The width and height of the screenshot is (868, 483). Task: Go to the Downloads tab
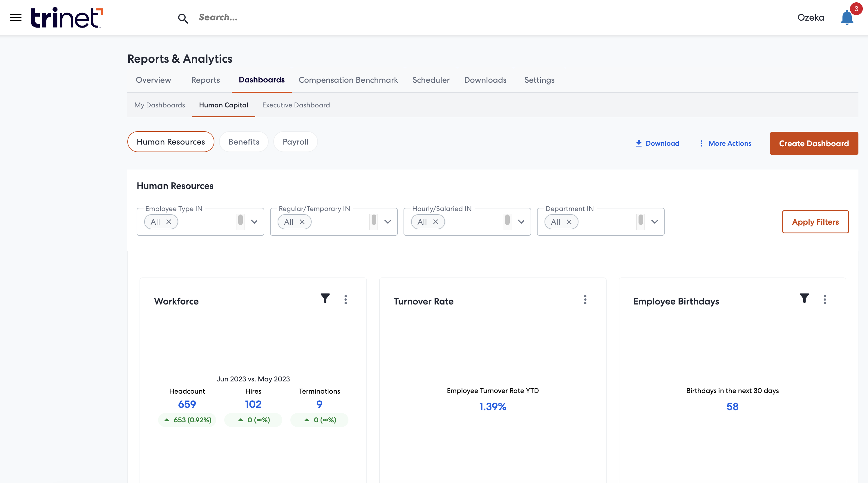[485, 80]
